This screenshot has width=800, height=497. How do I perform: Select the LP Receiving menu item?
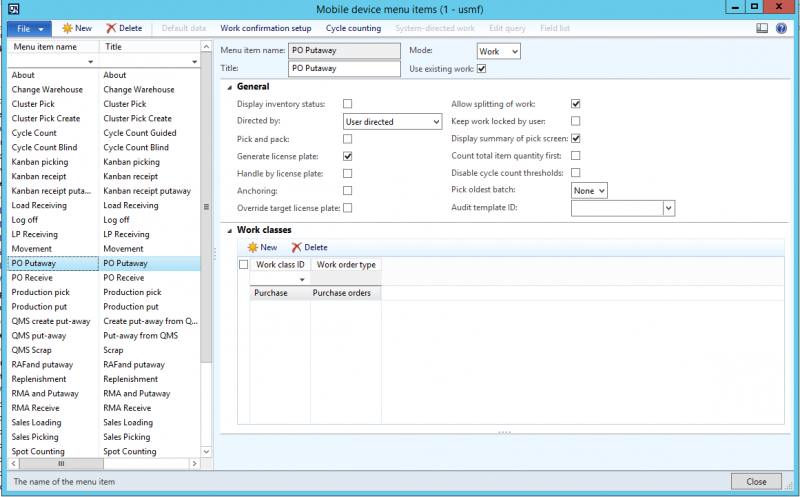point(104,234)
